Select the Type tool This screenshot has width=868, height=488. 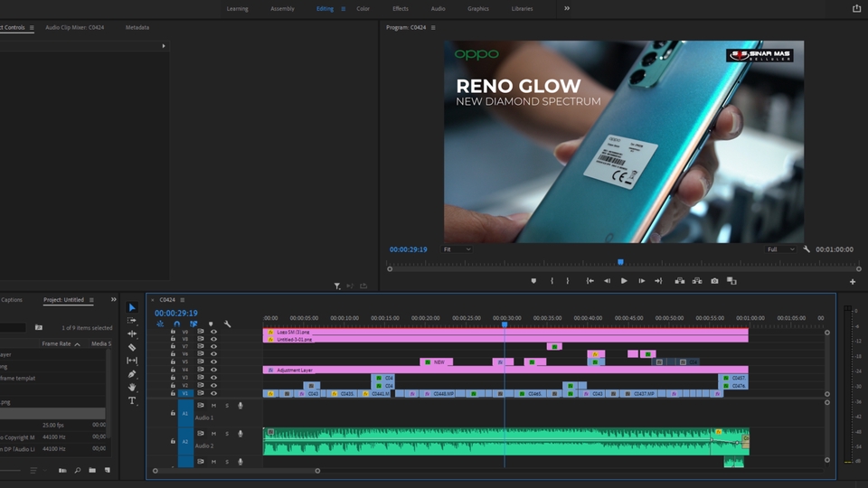(x=132, y=400)
